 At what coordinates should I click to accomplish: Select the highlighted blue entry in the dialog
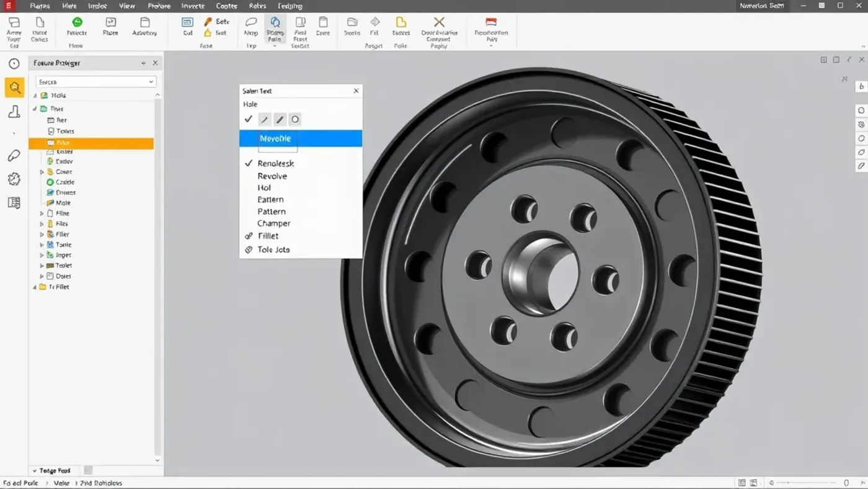pos(301,138)
